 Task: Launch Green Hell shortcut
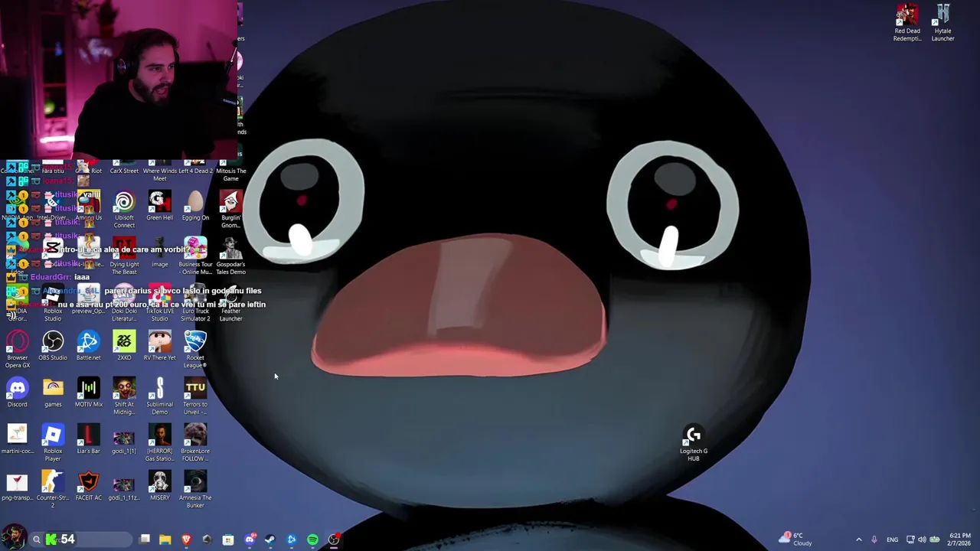point(159,206)
